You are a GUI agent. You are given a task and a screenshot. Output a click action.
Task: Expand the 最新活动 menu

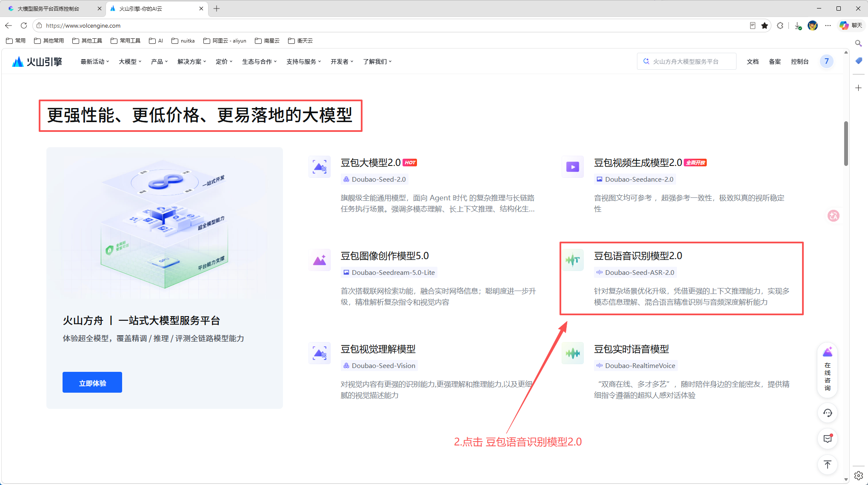(x=95, y=62)
